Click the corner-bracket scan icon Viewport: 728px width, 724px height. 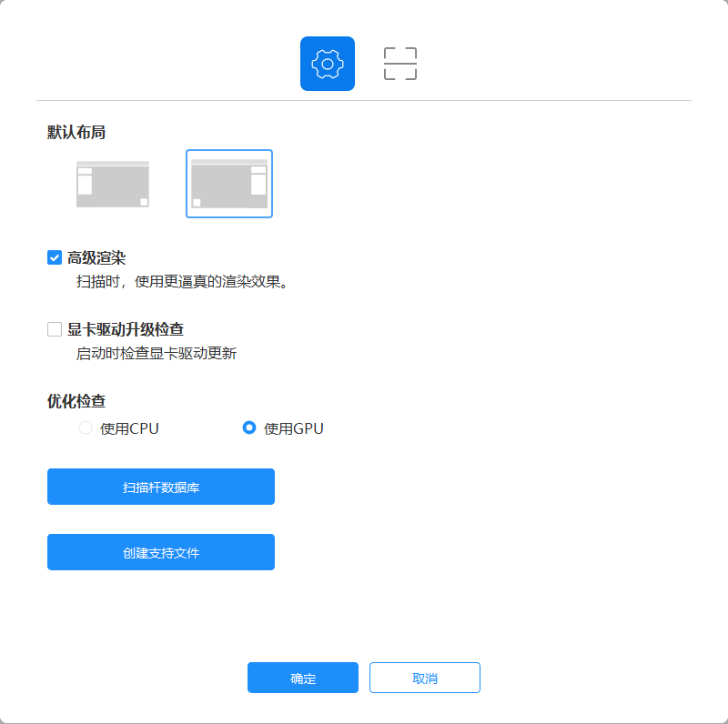click(x=399, y=64)
